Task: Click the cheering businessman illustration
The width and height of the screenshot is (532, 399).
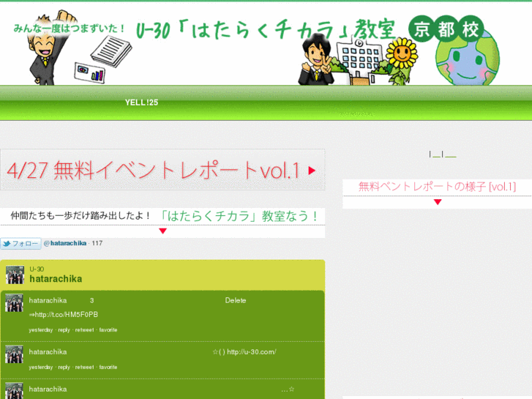Action: click(x=51, y=48)
